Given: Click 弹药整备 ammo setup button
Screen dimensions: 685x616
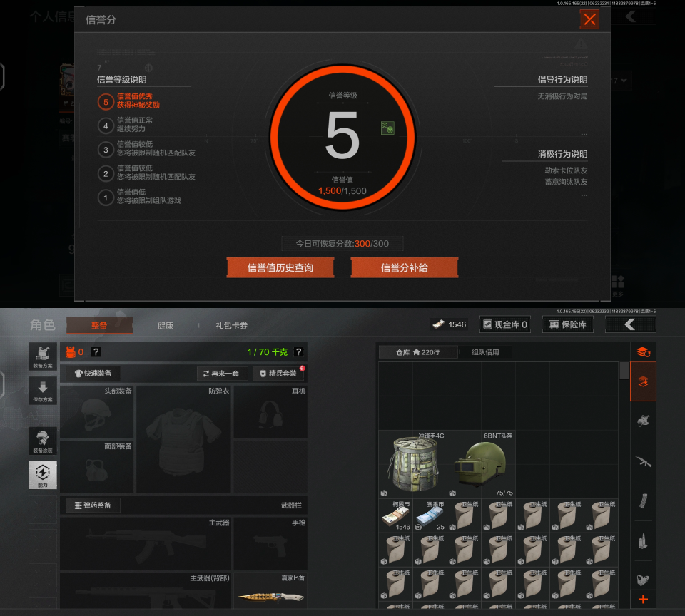Looking at the screenshot, I should click(x=93, y=505).
